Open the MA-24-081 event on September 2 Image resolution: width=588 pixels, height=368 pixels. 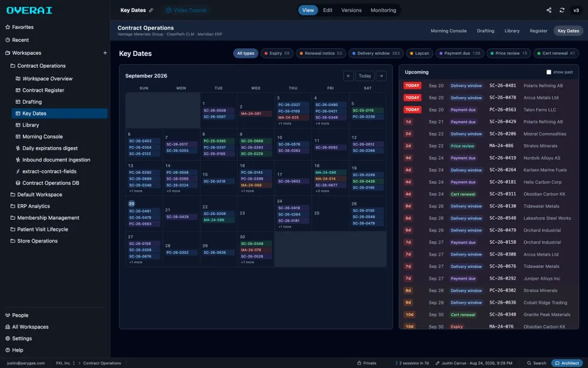256,114
